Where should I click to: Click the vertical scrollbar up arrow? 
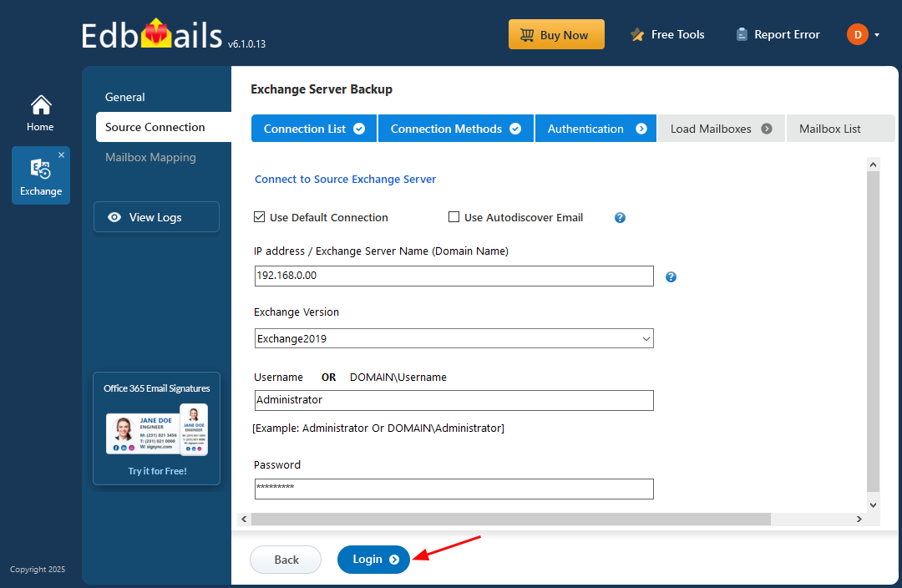[x=873, y=165]
